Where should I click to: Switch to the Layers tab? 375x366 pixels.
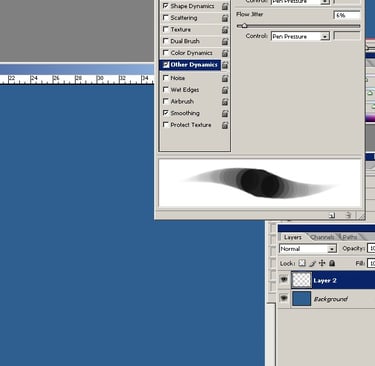pyautogui.click(x=293, y=237)
